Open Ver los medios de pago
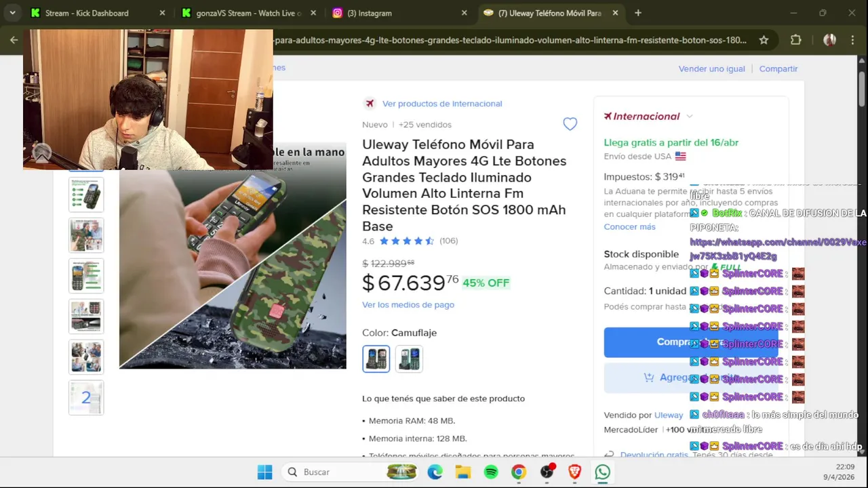The height and width of the screenshot is (488, 868). tap(408, 304)
